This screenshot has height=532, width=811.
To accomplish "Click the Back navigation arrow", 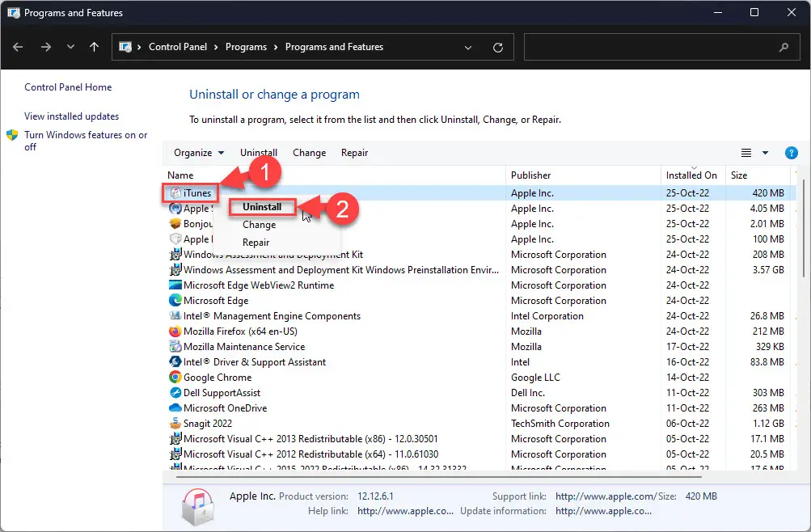I will pos(19,47).
